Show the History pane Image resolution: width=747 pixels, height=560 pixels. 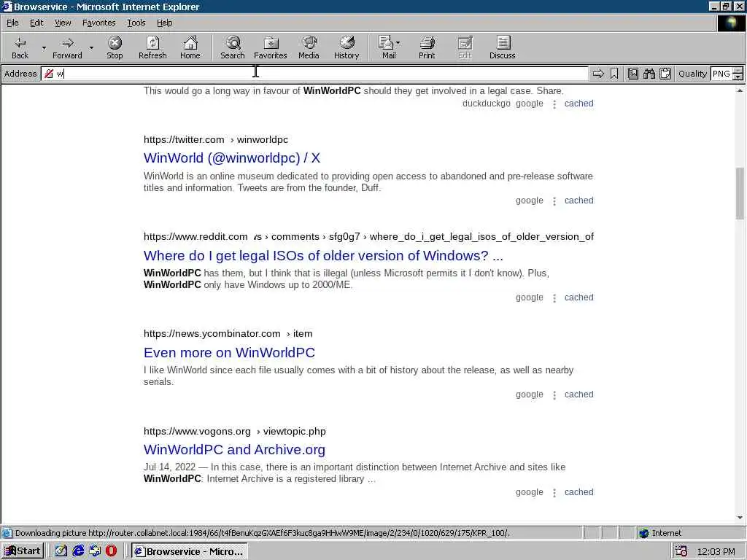tap(347, 47)
